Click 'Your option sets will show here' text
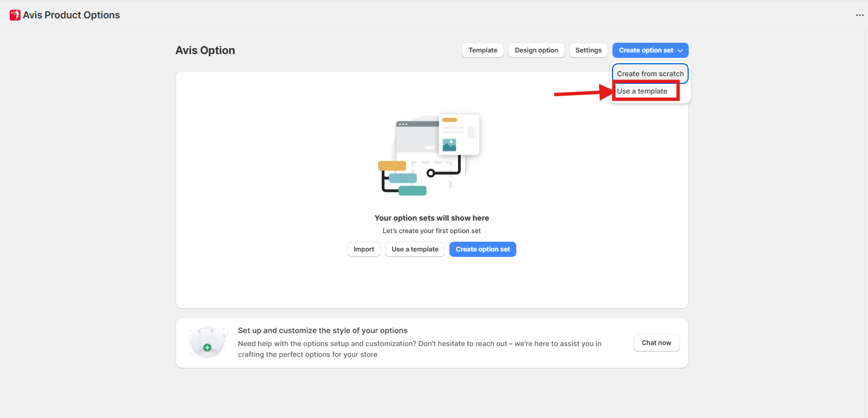 pos(432,218)
